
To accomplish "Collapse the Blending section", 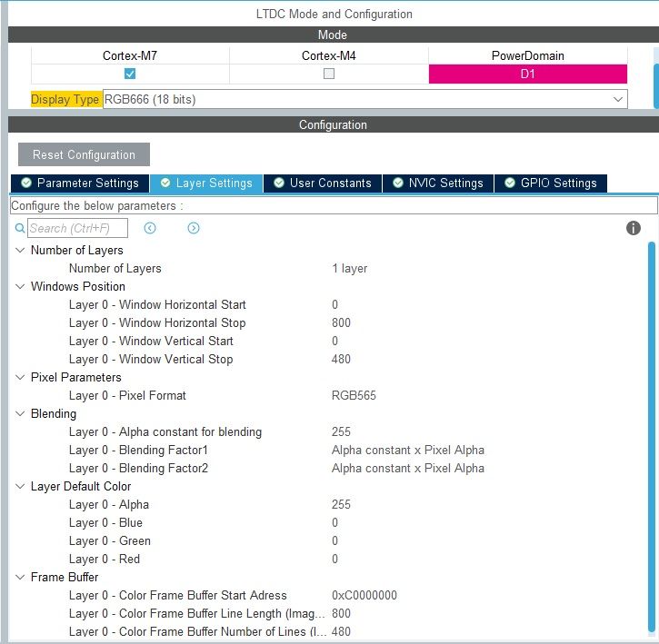I will (20, 414).
